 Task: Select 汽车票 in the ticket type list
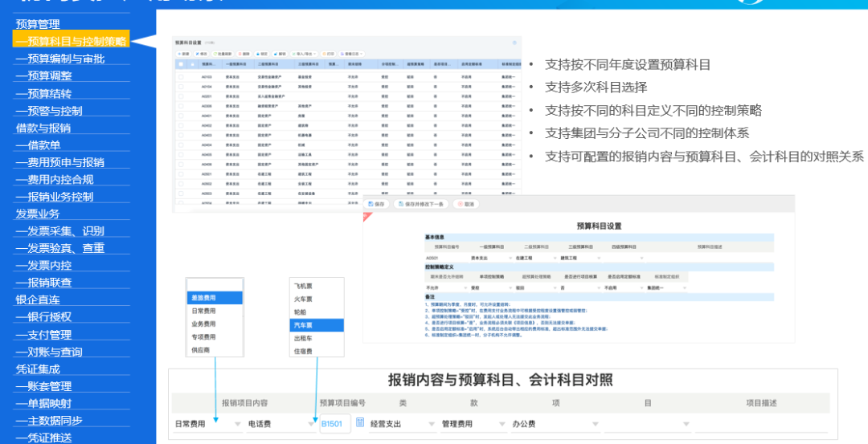pyautogui.click(x=317, y=325)
